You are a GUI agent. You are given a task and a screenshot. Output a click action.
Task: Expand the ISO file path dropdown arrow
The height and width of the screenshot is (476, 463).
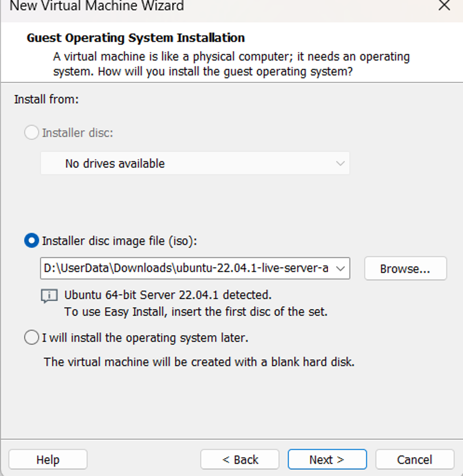tap(340, 268)
